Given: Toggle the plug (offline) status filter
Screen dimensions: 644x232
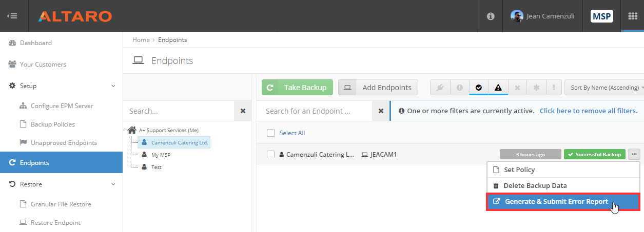Looking at the screenshot, I should 440,88.
